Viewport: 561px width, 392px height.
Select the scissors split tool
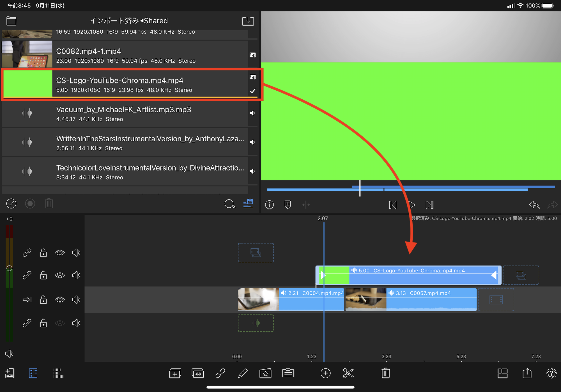(348, 373)
